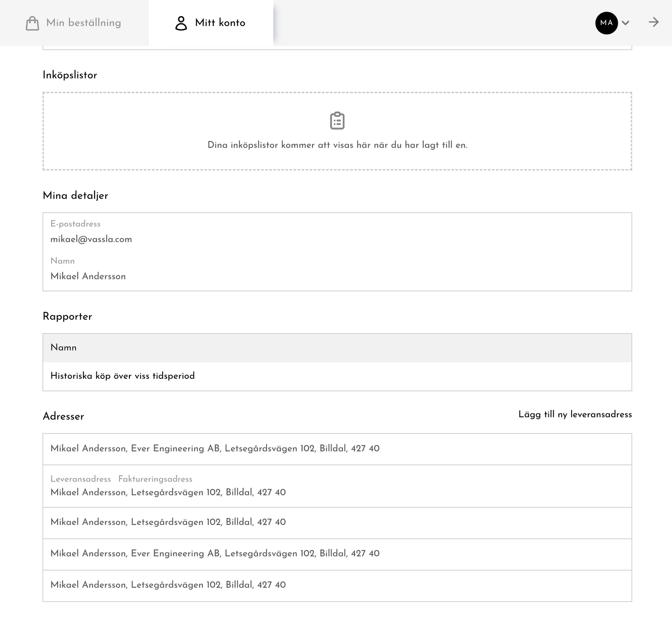This screenshot has height=638, width=672.
Task: Click the email mikael@vassla.com
Action: point(91,239)
